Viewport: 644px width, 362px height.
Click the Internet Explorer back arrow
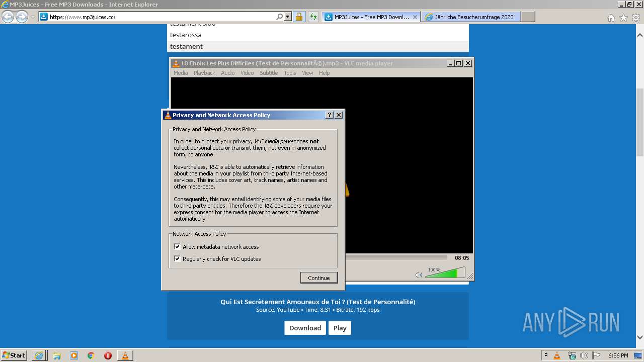[8, 17]
